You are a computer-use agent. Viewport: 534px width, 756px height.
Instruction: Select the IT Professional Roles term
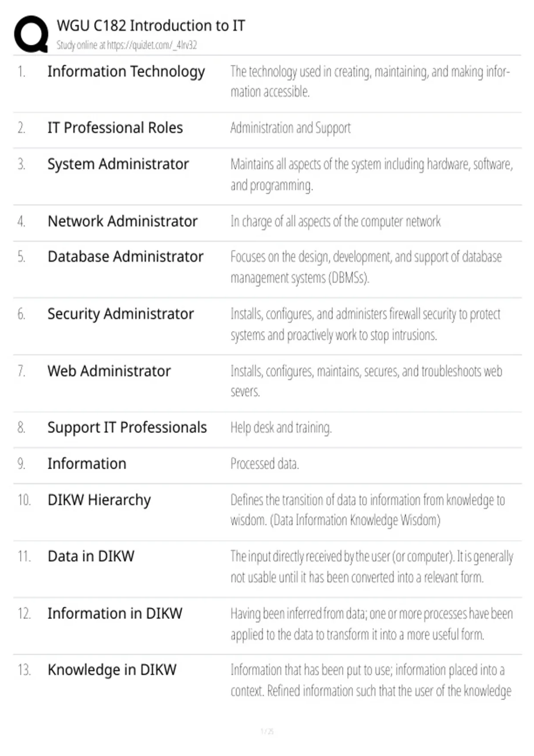click(x=115, y=128)
